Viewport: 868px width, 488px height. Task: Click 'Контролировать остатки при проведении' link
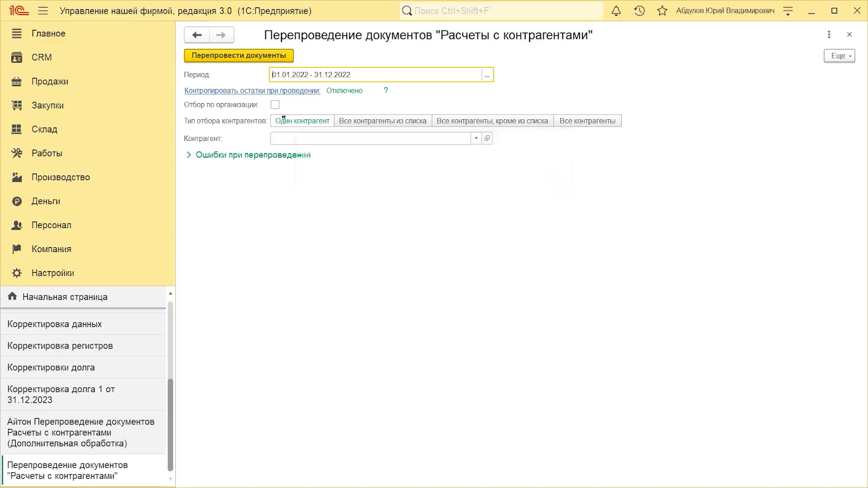[252, 91]
